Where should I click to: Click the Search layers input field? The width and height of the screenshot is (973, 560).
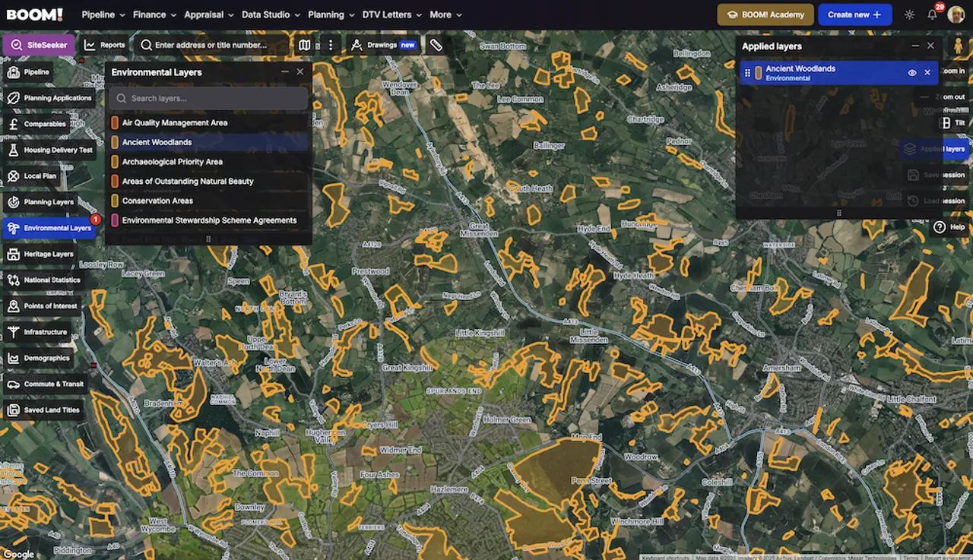click(208, 98)
